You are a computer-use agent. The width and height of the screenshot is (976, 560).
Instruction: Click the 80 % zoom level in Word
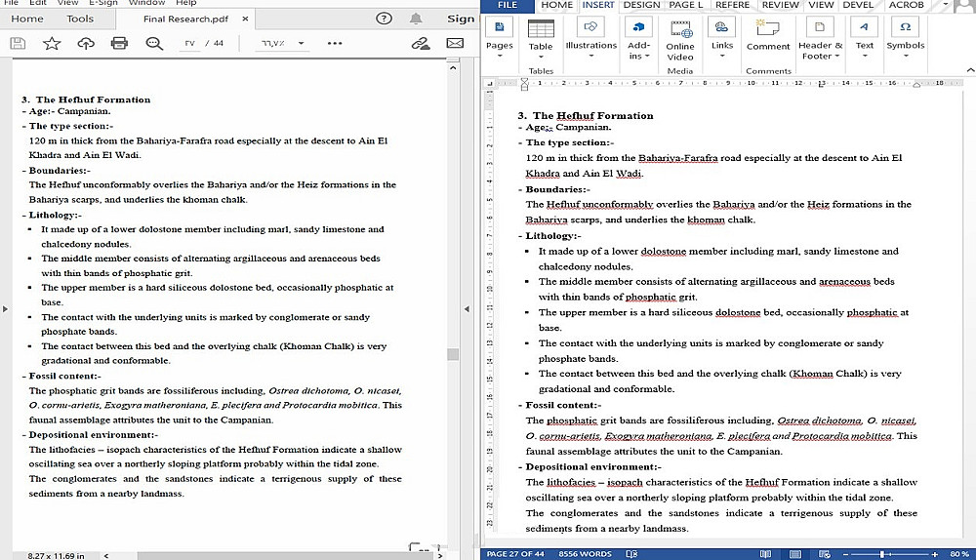pos(959,554)
